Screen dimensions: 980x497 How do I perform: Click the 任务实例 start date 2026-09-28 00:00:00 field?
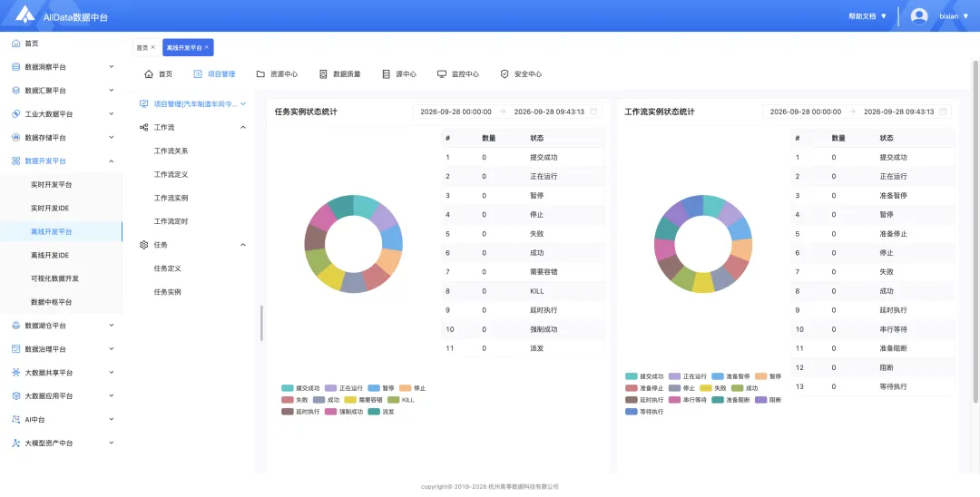click(x=456, y=112)
